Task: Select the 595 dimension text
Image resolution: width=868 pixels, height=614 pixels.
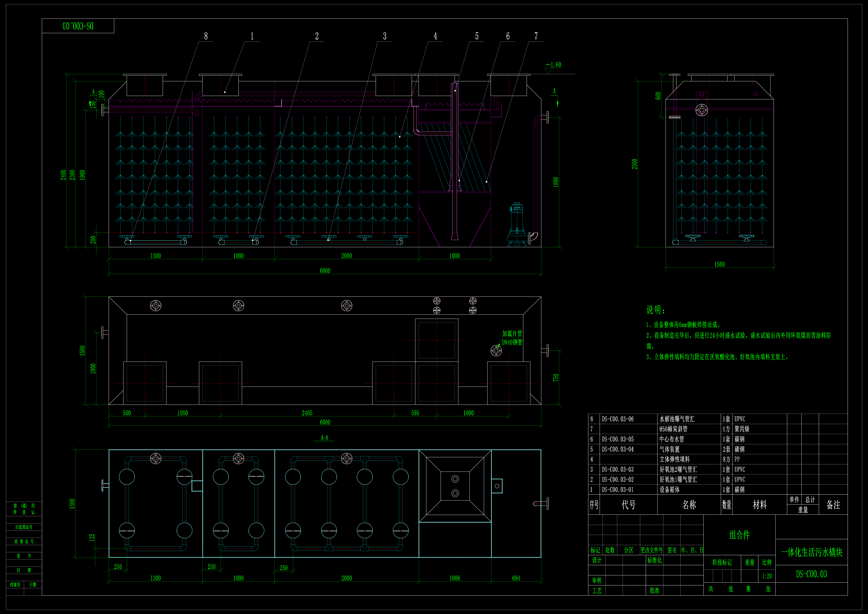Action: (x=415, y=413)
